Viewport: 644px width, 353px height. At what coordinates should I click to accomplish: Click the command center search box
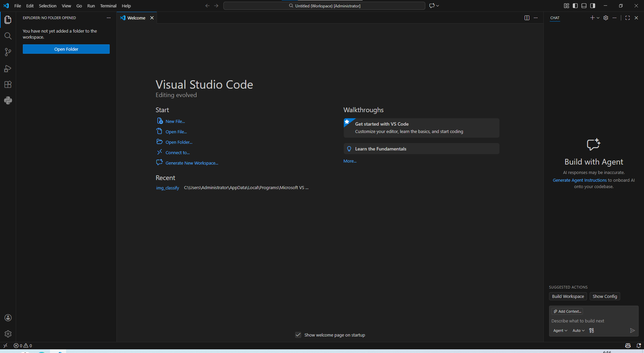click(x=324, y=6)
